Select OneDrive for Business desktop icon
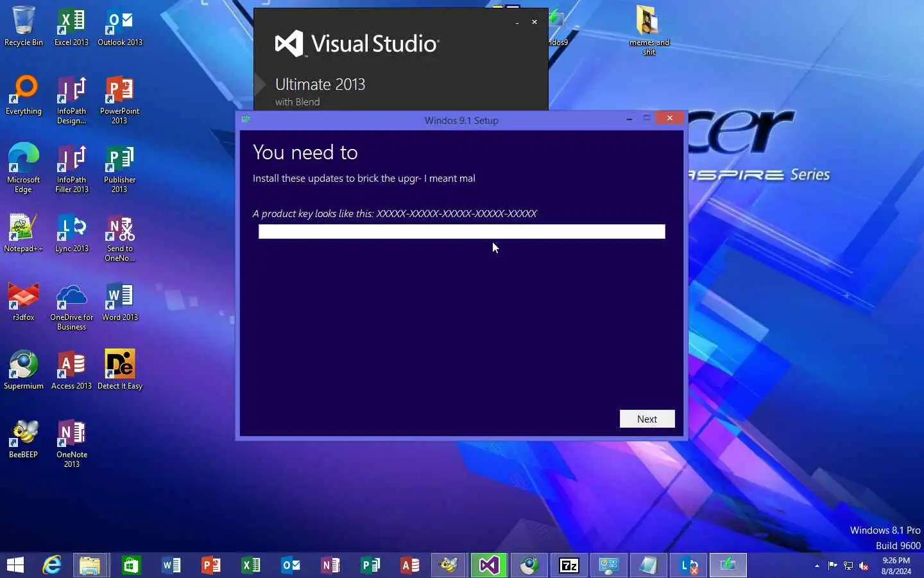This screenshot has height=578, width=924. [71, 306]
